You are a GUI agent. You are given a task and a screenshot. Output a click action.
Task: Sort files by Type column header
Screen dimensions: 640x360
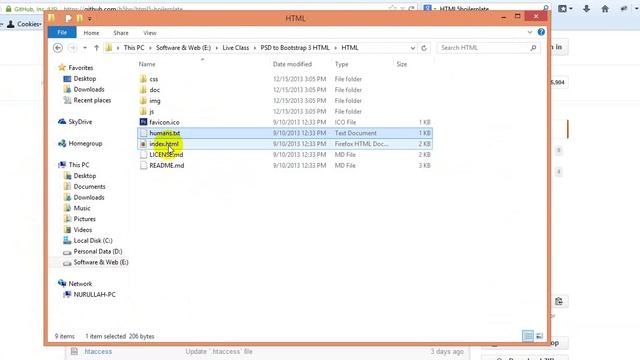point(342,64)
